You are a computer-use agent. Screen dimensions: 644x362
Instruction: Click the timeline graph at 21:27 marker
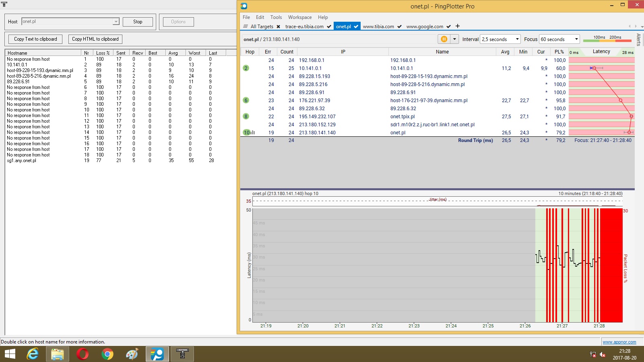562,326
